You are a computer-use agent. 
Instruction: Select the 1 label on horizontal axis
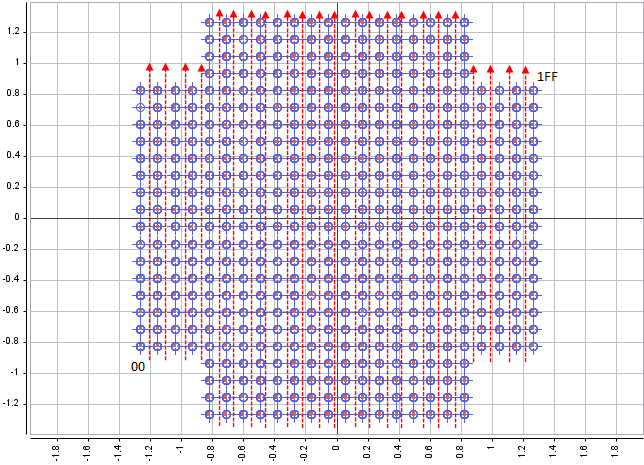point(492,448)
